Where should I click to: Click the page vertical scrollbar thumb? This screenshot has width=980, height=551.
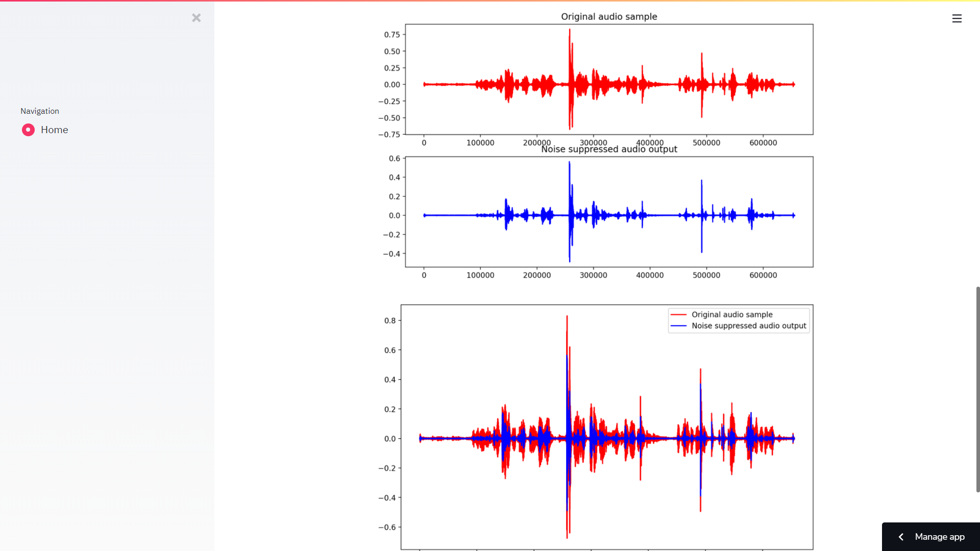(x=977, y=389)
